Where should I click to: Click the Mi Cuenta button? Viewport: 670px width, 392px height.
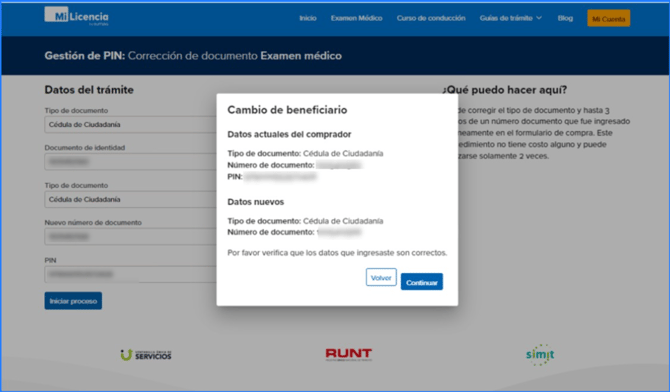(608, 18)
